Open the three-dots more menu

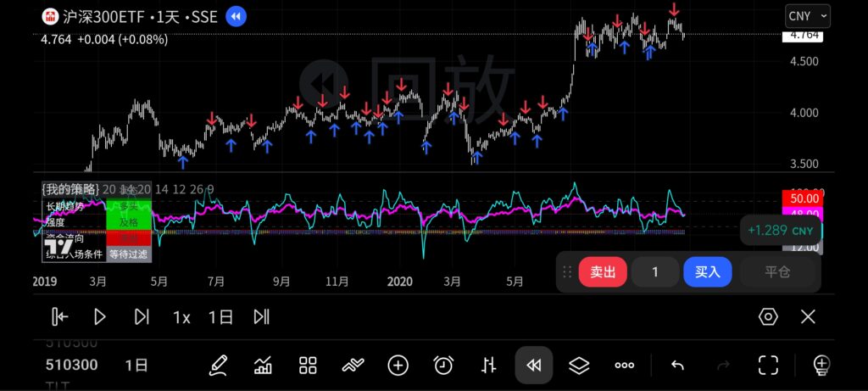[x=624, y=366]
